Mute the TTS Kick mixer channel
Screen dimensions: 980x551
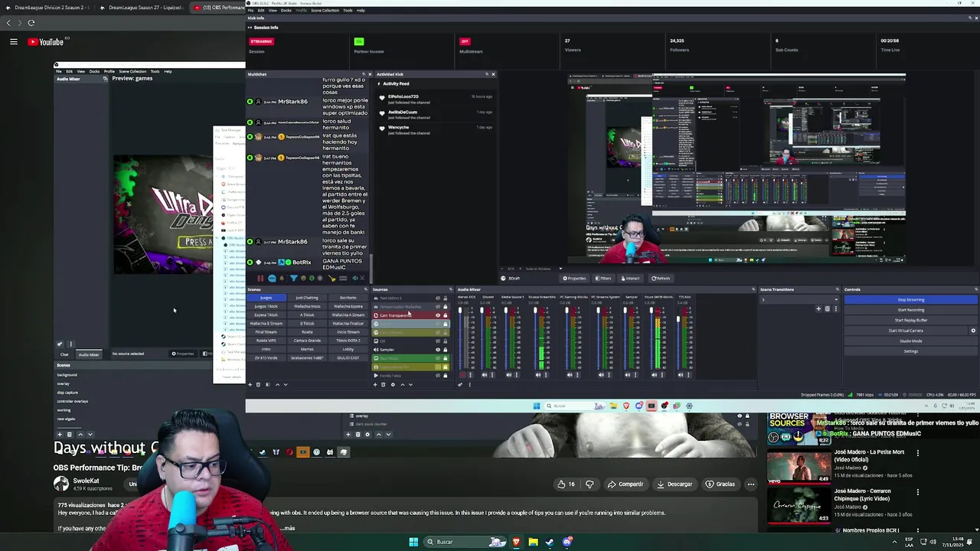[x=681, y=375]
